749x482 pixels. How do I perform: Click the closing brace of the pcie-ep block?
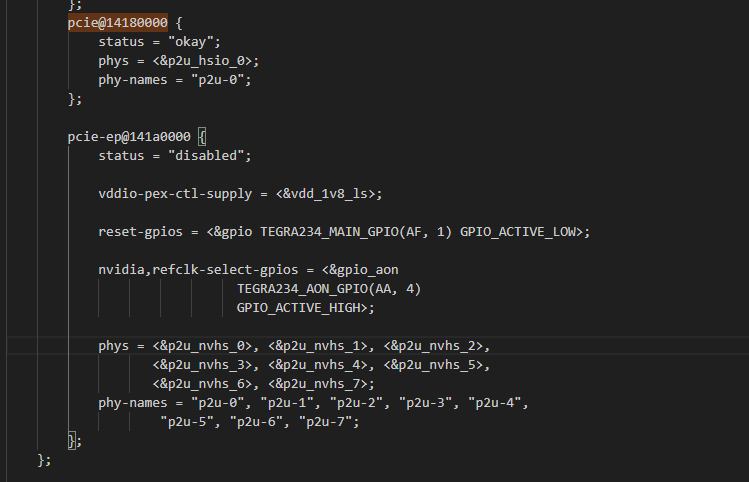coord(72,440)
